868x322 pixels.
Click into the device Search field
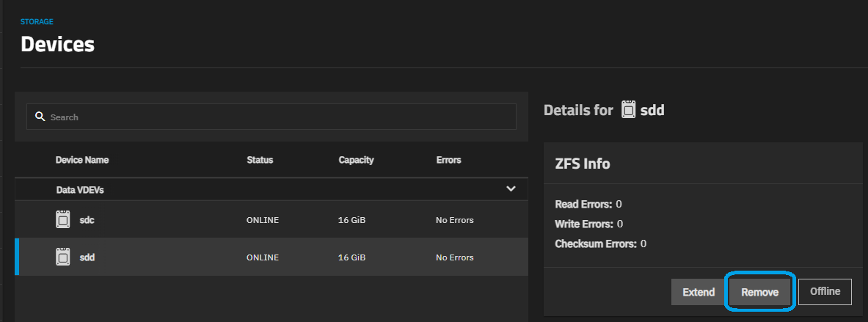(x=279, y=117)
